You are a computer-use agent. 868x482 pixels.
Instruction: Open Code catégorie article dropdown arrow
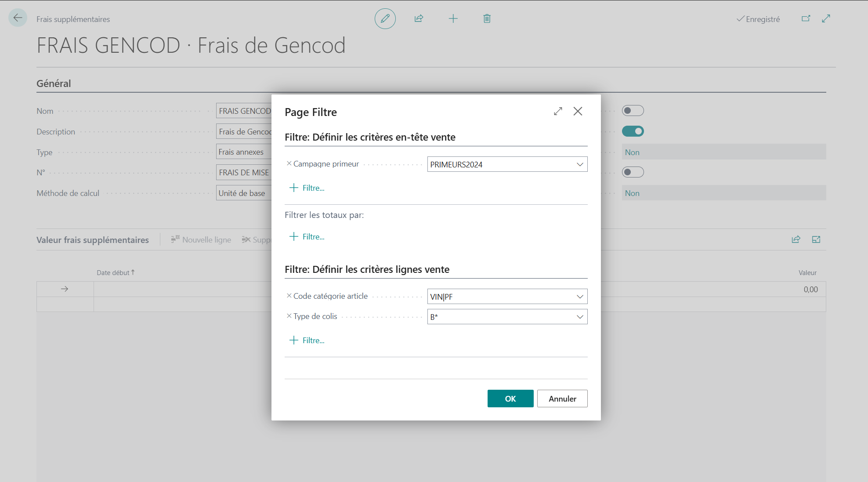pos(580,297)
